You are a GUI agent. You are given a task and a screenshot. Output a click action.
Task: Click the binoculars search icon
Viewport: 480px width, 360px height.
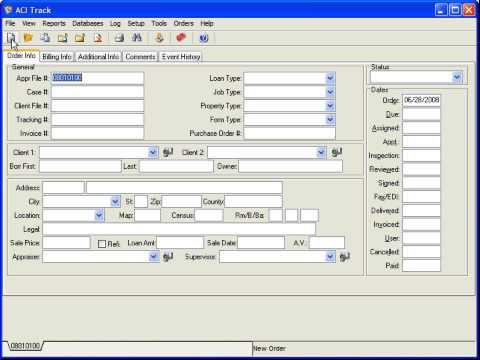pos(137,38)
